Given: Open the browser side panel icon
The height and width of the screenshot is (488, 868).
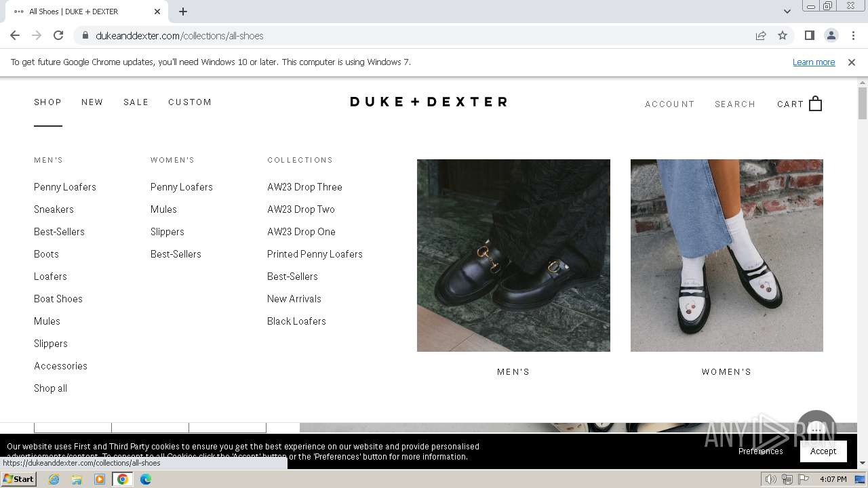Looking at the screenshot, I should pyautogui.click(x=809, y=35).
